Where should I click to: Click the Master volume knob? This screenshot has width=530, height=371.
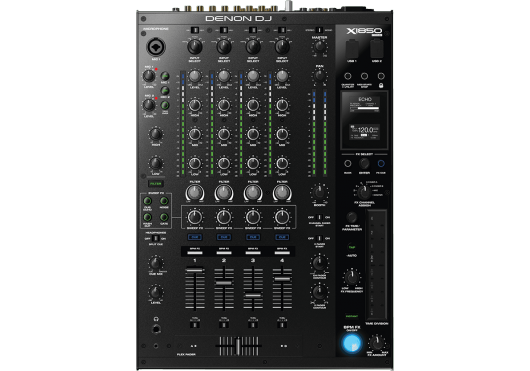tap(319, 47)
